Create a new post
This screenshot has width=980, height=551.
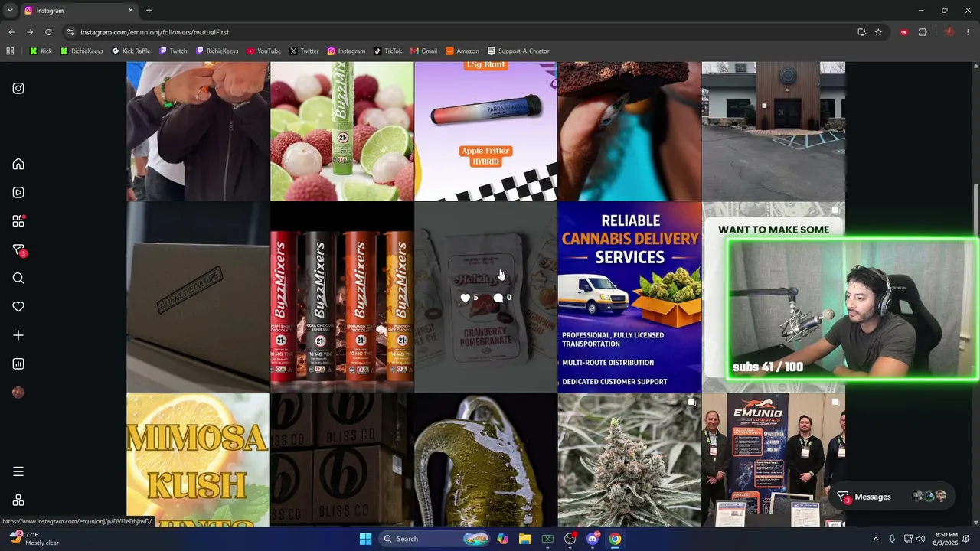18,335
